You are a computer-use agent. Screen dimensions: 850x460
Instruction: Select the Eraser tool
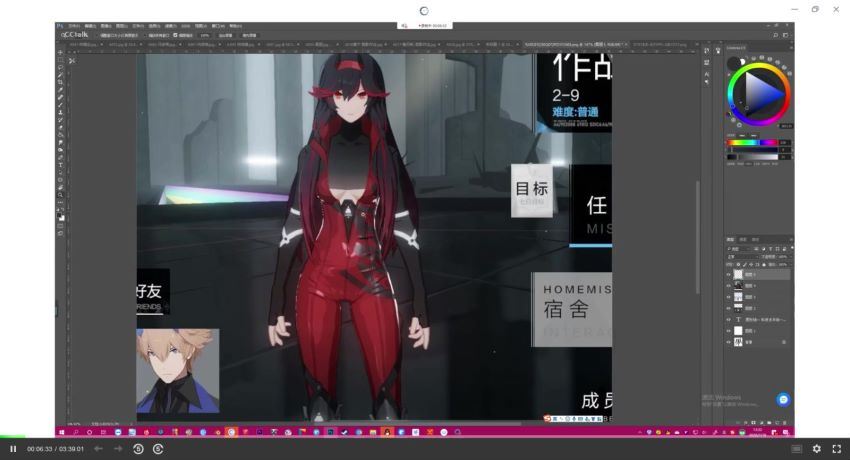(60, 127)
